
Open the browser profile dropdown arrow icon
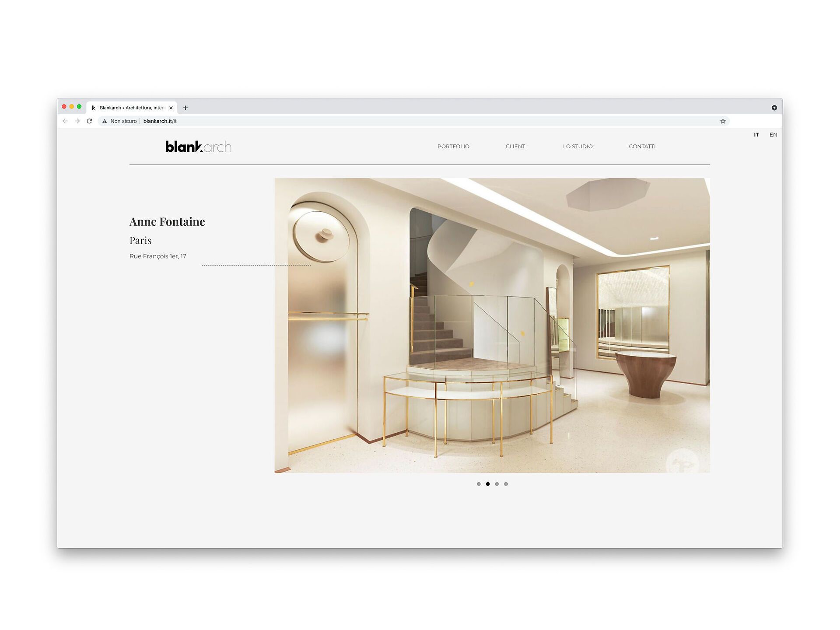coord(774,108)
